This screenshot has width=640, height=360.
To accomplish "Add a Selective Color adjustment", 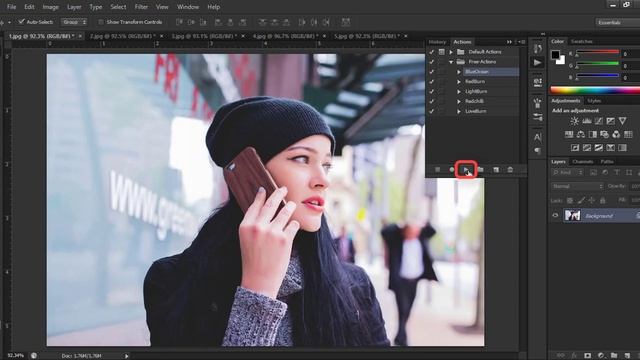I will [610, 147].
